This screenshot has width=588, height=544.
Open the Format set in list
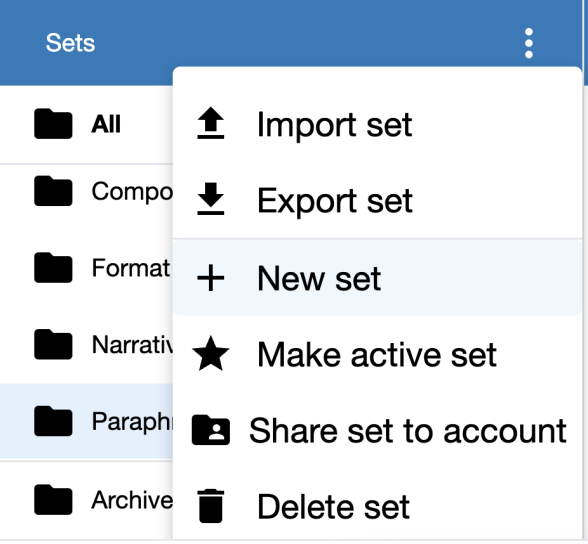point(86,268)
